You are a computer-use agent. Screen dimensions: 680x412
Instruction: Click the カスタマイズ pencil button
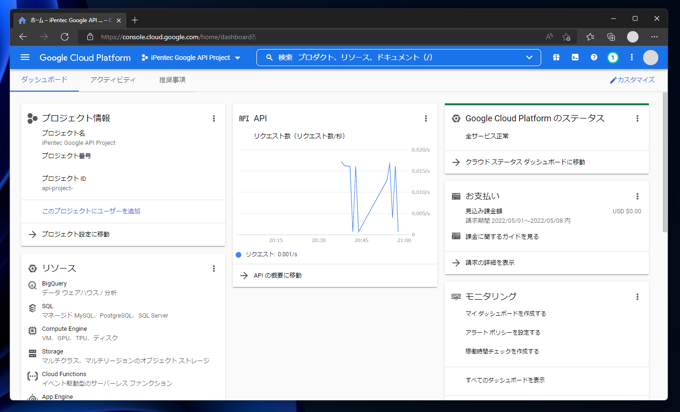point(632,80)
